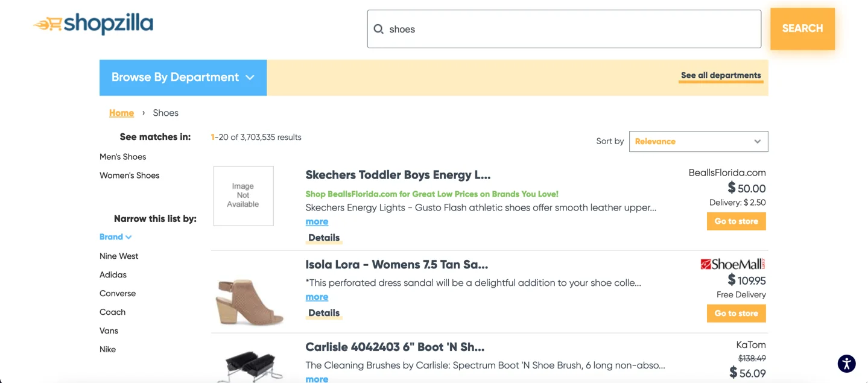The height and width of the screenshot is (383, 868).
Task: Click Go to store for the Skechers listing
Action: [x=736, y=221]
